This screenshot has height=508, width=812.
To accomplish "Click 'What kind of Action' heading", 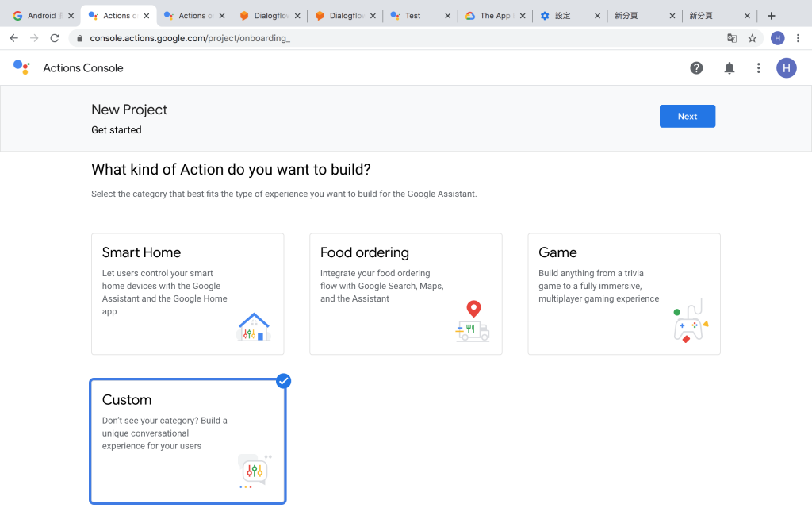I will [231, 170].
